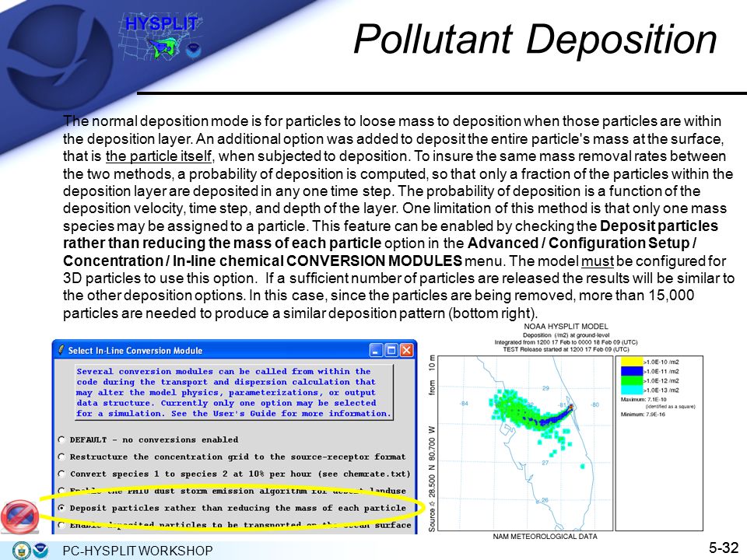Image resolution: width=747 pixels, height=560 pixels.
Task: Click bold 'CONVERSION MODULES' text
Action: click(x=374, y=261)
